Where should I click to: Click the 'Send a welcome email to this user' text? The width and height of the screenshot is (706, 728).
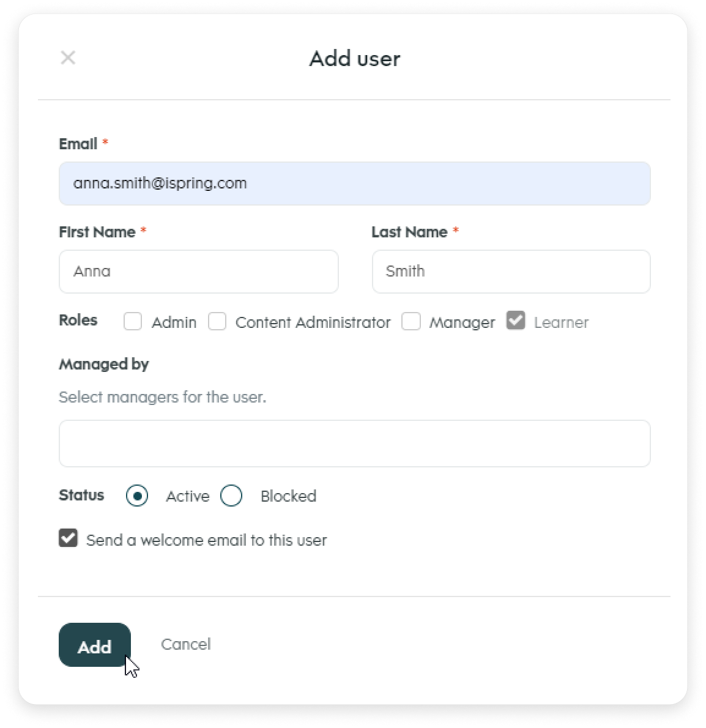207,540
